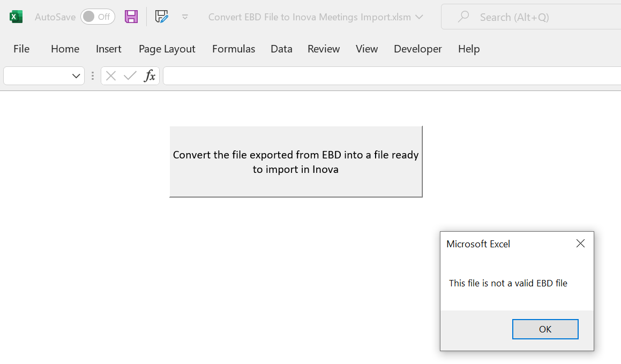Open the Formulas tab

coord(233,49)
